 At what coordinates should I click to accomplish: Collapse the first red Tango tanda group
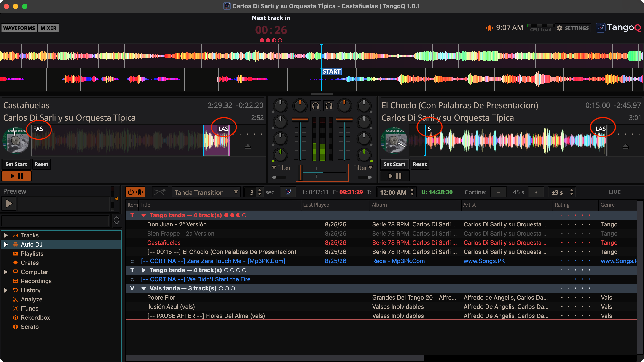point(143,215)
